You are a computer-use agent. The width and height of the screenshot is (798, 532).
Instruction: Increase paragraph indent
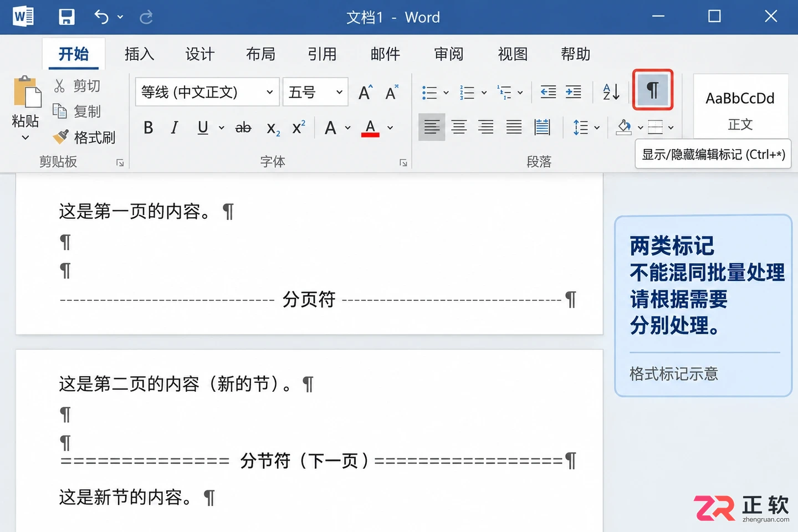point(574,92)
